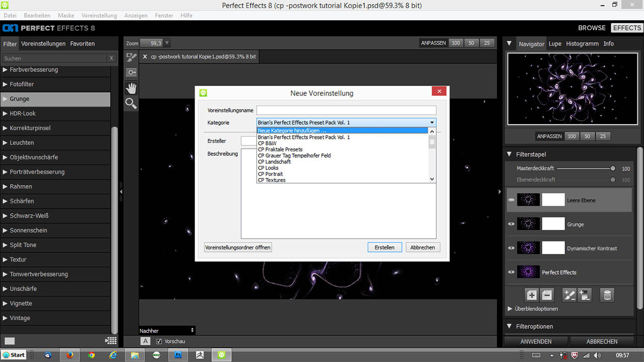Switch to Photoshop in the taskbar
This screenshot has height=362, width=644.
click(178, 354)
